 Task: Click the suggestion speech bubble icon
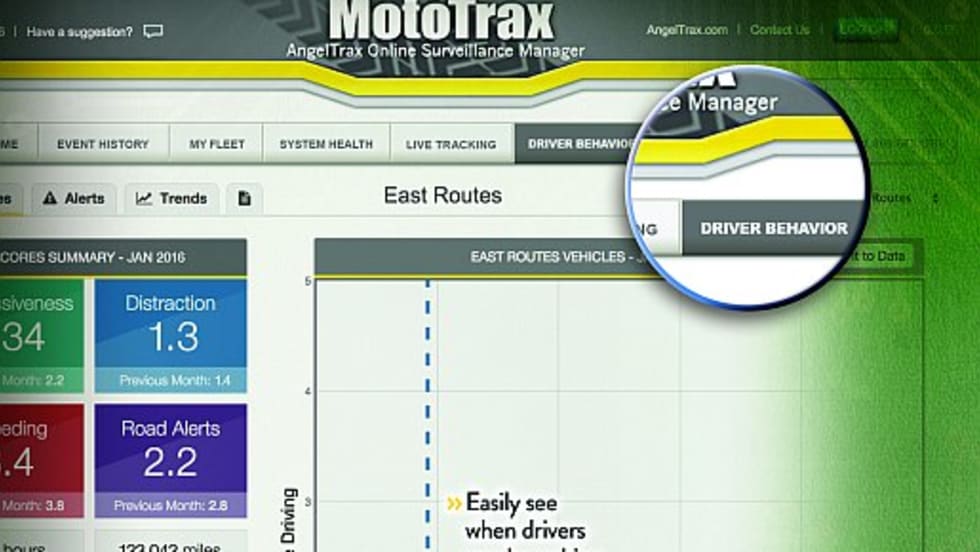[x=153, y=31]
